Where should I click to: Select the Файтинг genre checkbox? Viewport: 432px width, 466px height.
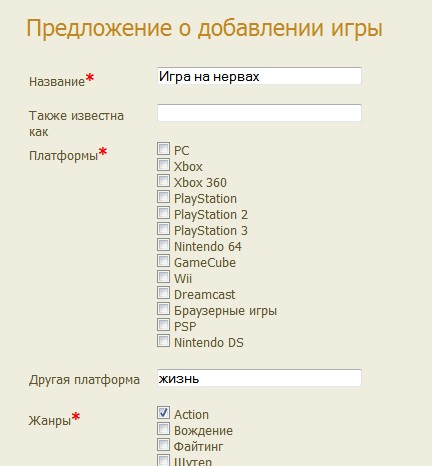coord(163,445)
